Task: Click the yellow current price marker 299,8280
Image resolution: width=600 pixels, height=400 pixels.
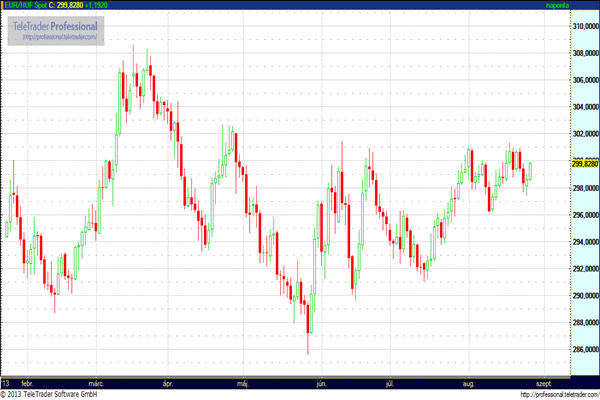Action: pos(584,162)
